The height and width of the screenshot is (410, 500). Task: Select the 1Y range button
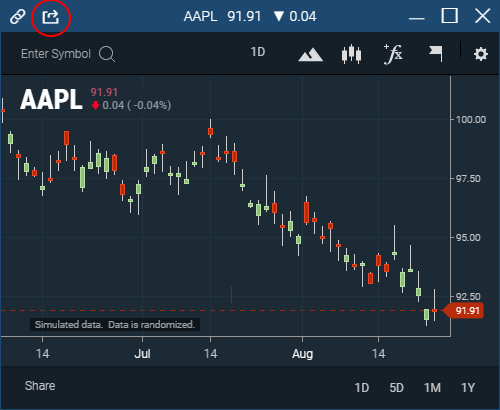pyautogui.click(x=468, y=388)
